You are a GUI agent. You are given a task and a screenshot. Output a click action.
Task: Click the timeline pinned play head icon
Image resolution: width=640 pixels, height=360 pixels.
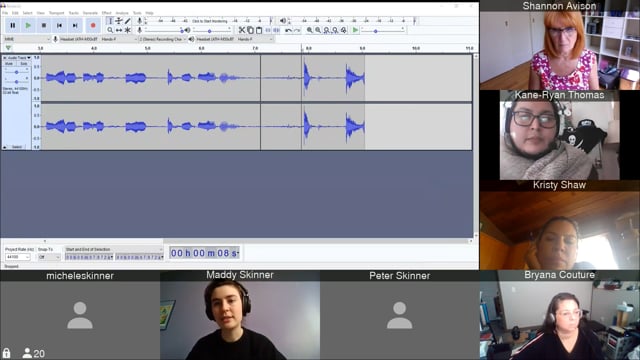pyautogui.click(x=8, y=48)
